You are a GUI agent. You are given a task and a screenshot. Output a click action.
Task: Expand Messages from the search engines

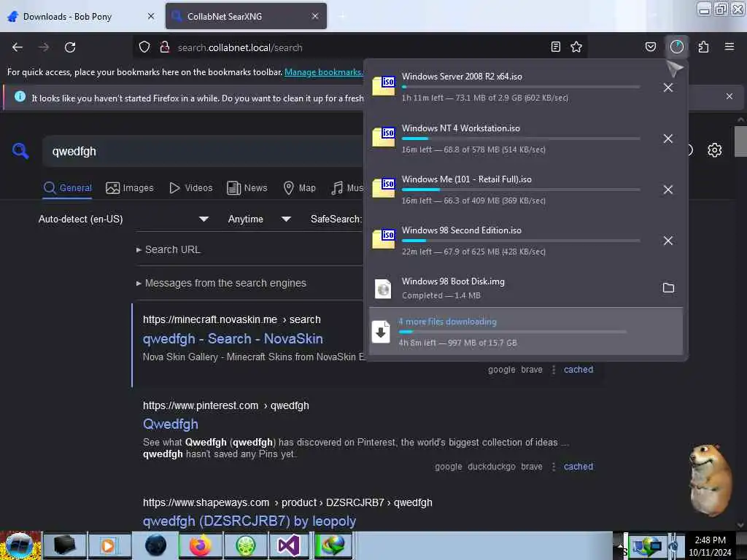(x=221, y=283)
